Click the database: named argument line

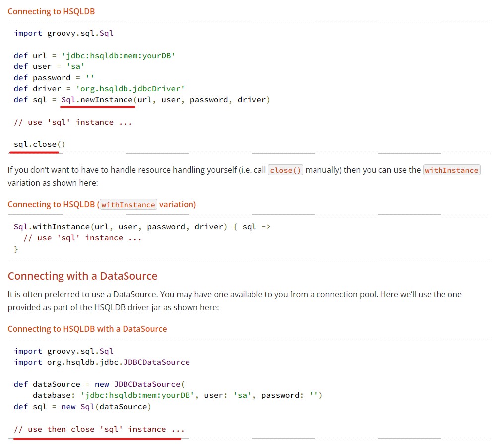pyautogui.click(x=178, y=395)
